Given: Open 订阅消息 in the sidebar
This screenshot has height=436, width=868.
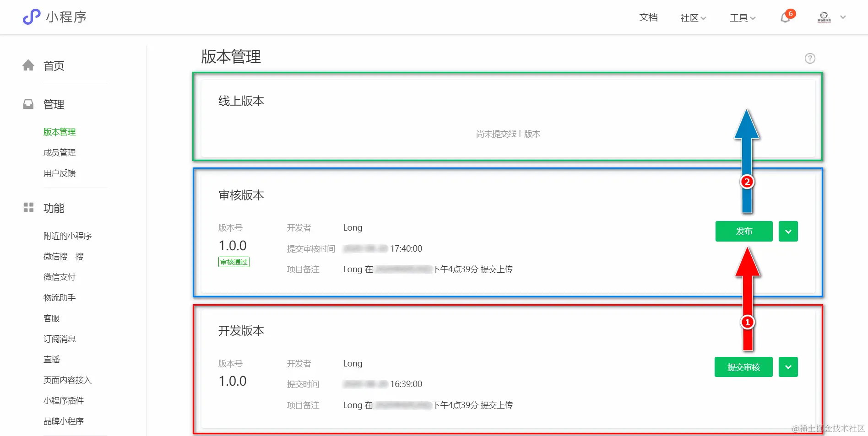Looking at the screenshot, I should [x=60, y=339].
